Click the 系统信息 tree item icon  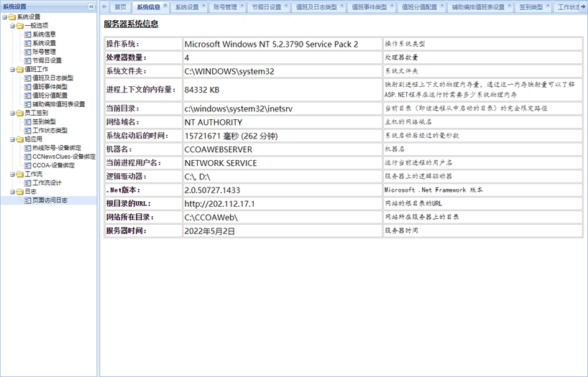tap(27, 34)
